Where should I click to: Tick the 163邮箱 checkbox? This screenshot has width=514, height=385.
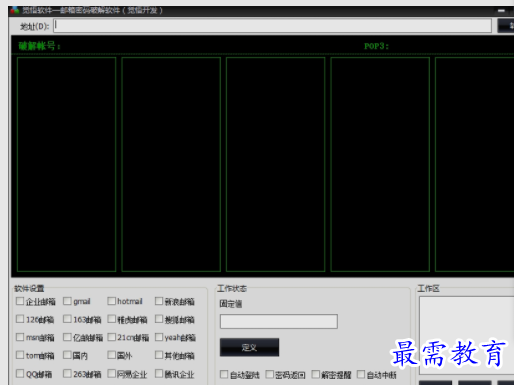coord(67,319)
